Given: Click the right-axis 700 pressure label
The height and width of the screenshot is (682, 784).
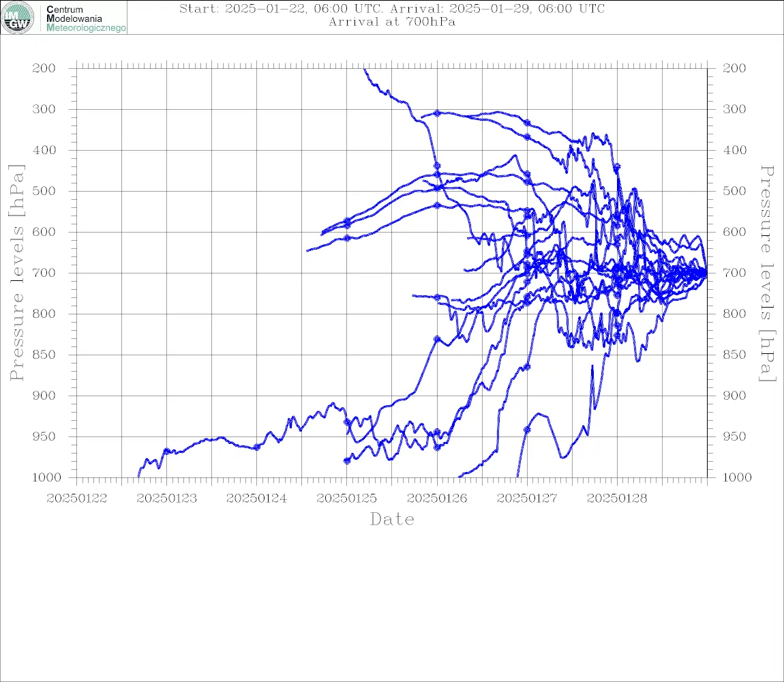Looking at the screenshot, I should tap(734, 273).
